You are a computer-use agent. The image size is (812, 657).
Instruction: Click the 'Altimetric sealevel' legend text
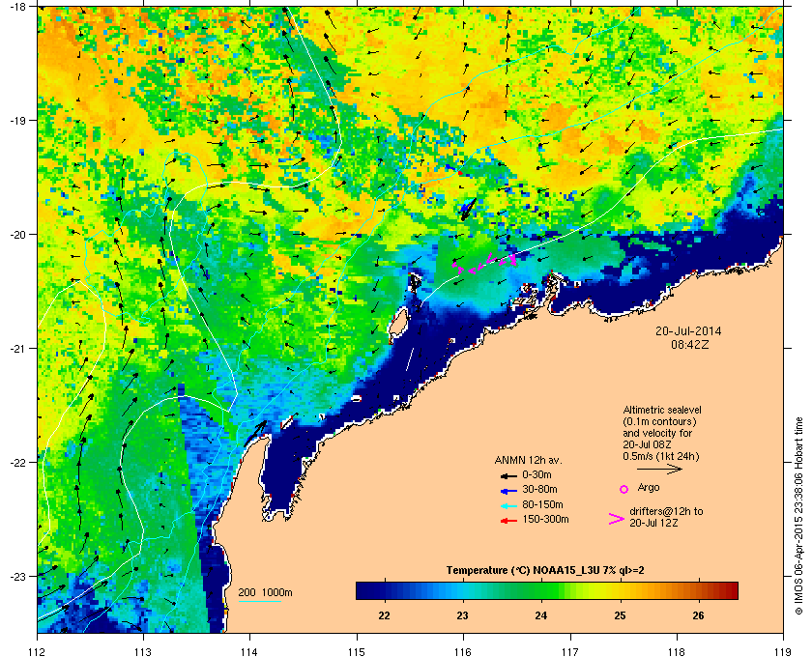click(x=662, y=410)
